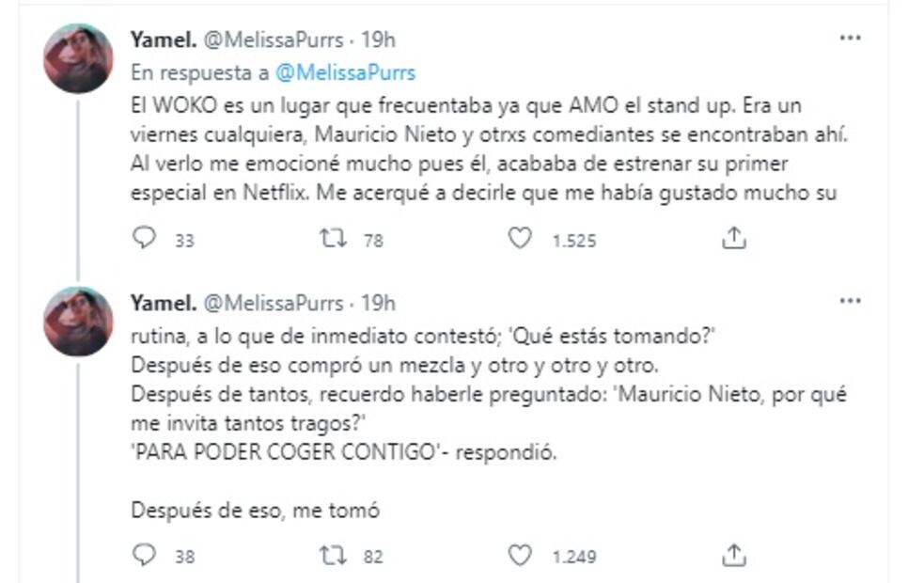Open Yamel. display name on first tweet
The image size is (924, 583).
tap(164, 39)
